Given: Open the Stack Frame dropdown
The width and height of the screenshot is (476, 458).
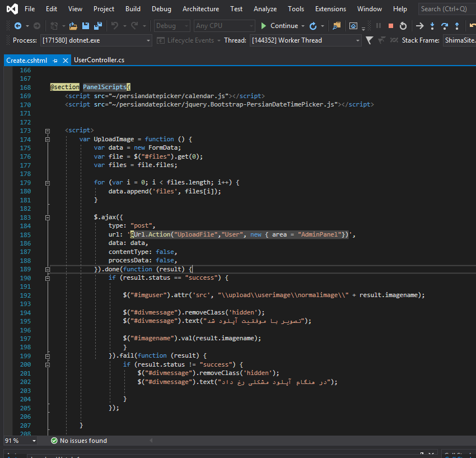Looking at the screenshot, I should tap(459, 40).
